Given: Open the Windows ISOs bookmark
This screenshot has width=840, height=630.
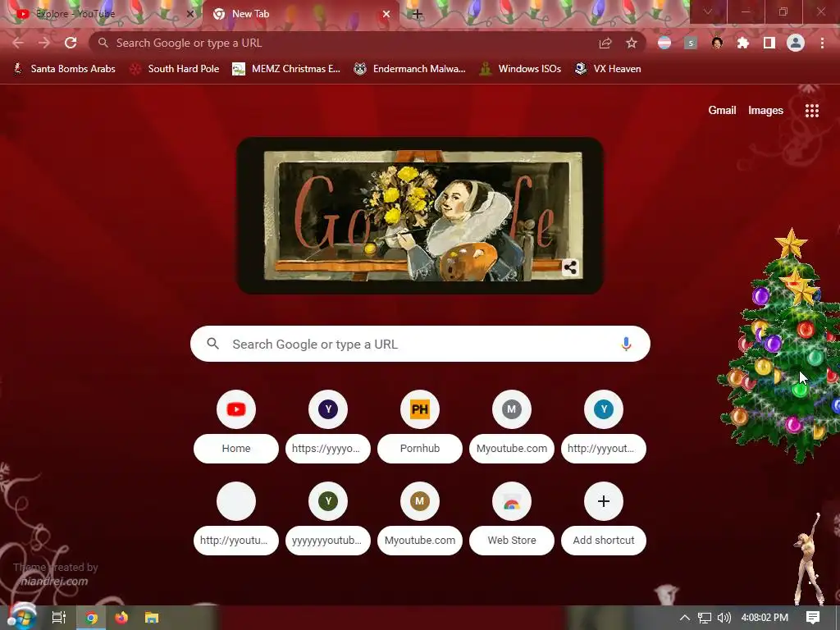Looking at the screenshot, I should click(x=521, y=69).
